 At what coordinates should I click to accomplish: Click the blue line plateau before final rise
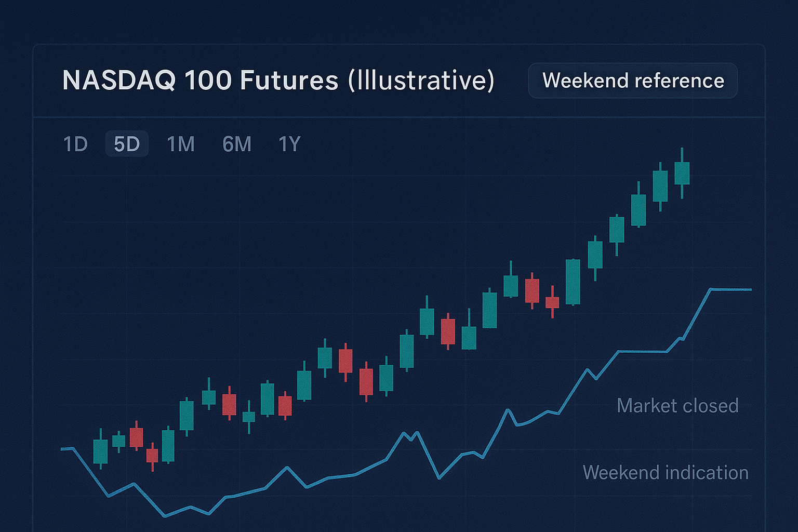click(642, 352)
